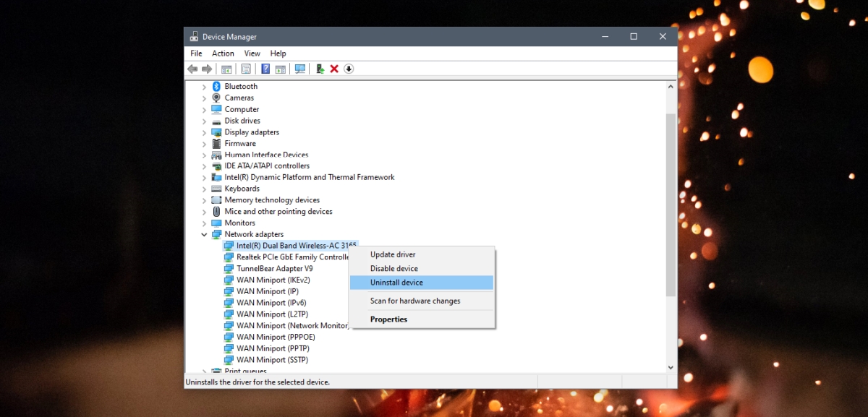Click the Forward navigation arrow icon

(x=208, y=69)
